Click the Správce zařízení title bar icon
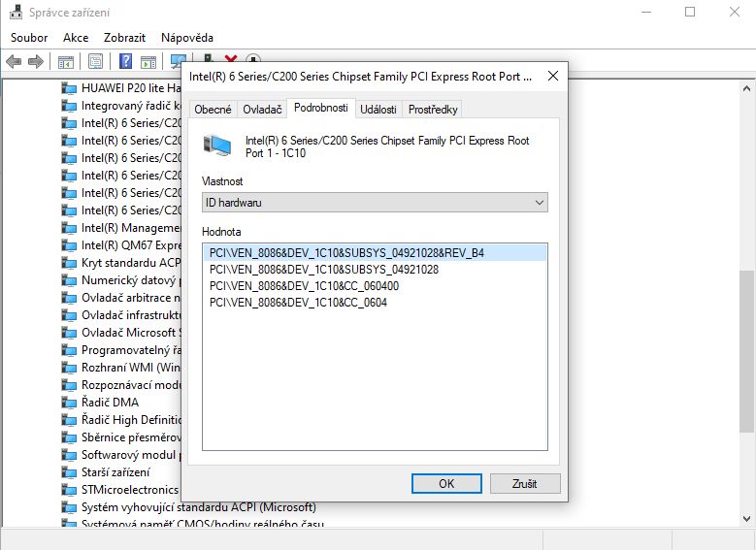This screenshot has height=550, width=756. pyautogui.click(x=16, y=12)
